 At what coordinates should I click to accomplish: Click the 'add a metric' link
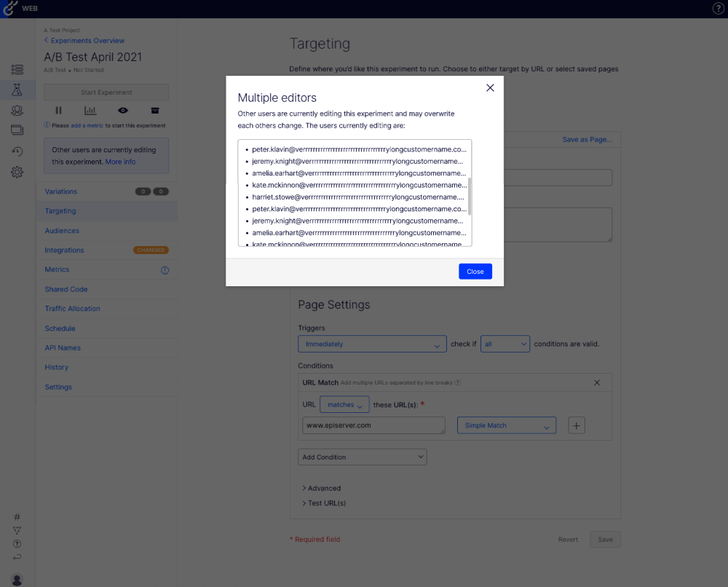(87, 125)
